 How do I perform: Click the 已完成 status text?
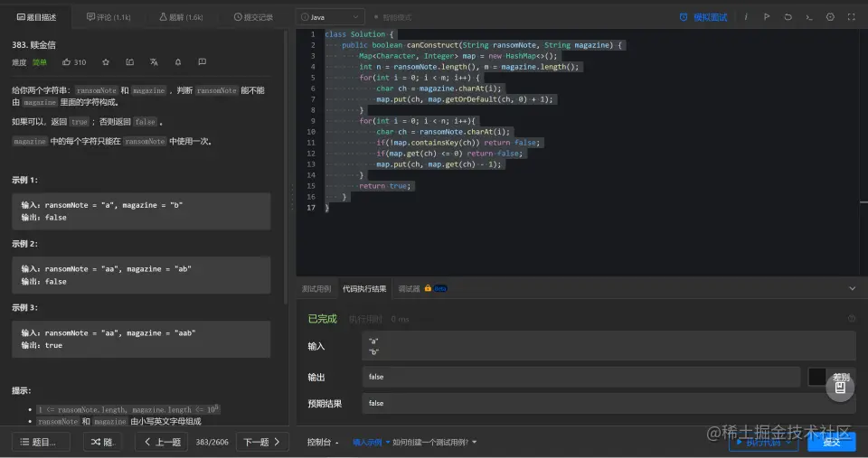322,319
